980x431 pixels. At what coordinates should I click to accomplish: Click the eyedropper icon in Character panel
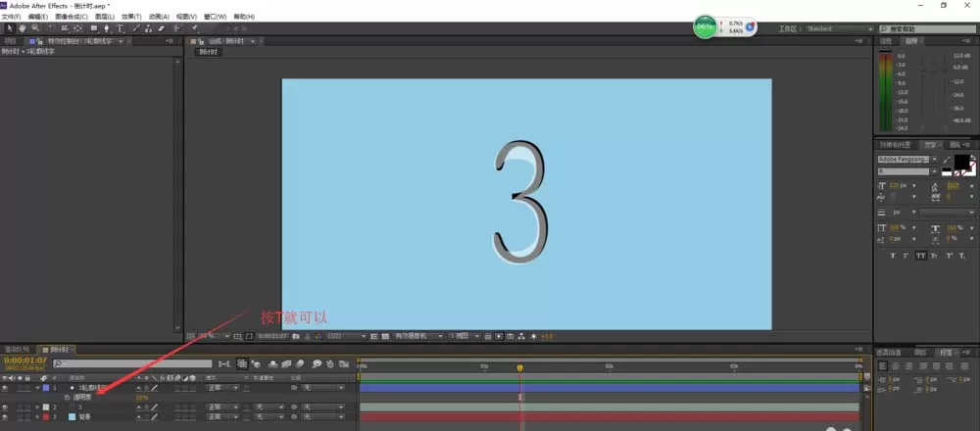[947, 160]
